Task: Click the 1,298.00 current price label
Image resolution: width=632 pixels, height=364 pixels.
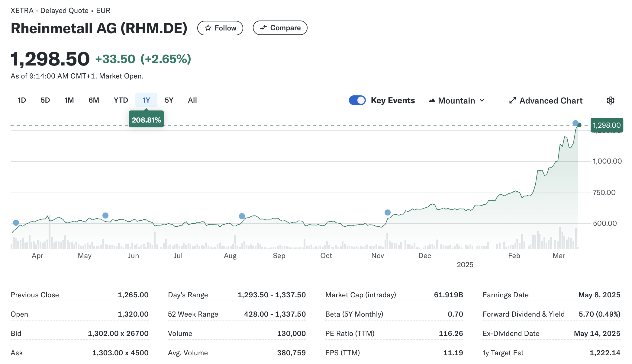Action: click(x=606, y=125)
